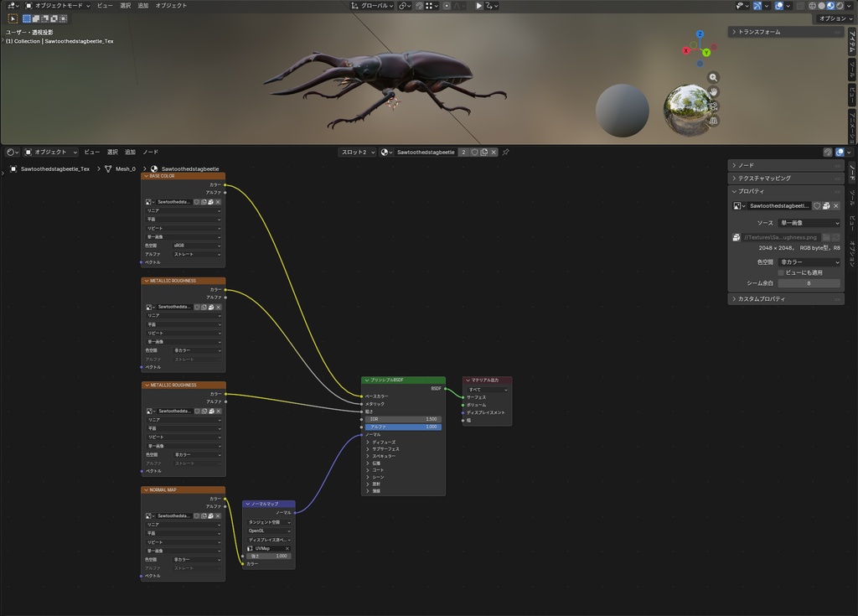Click the pan hand viewport icon

click(713, 91)
